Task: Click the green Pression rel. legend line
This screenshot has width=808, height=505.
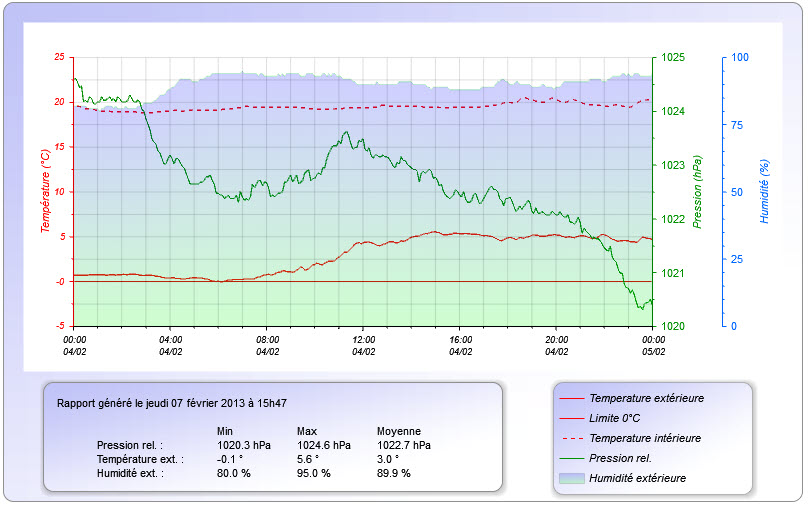Action: [x=571, y=458]
